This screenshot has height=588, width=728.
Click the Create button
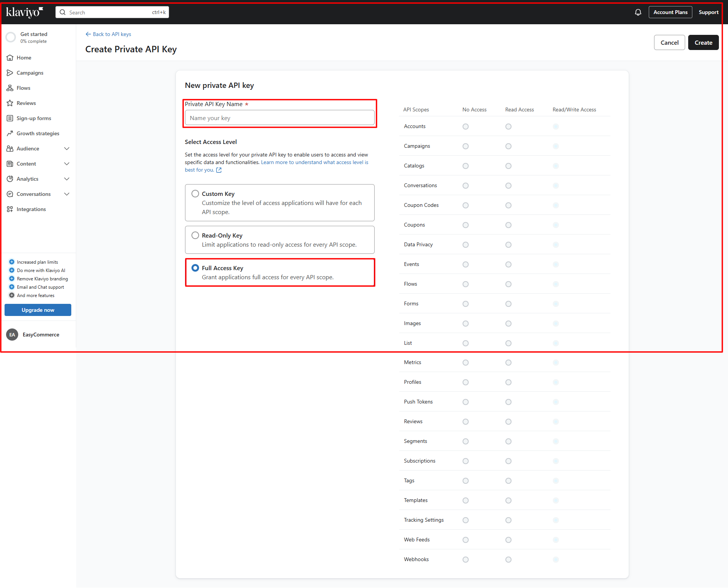(x=703, y=42)
